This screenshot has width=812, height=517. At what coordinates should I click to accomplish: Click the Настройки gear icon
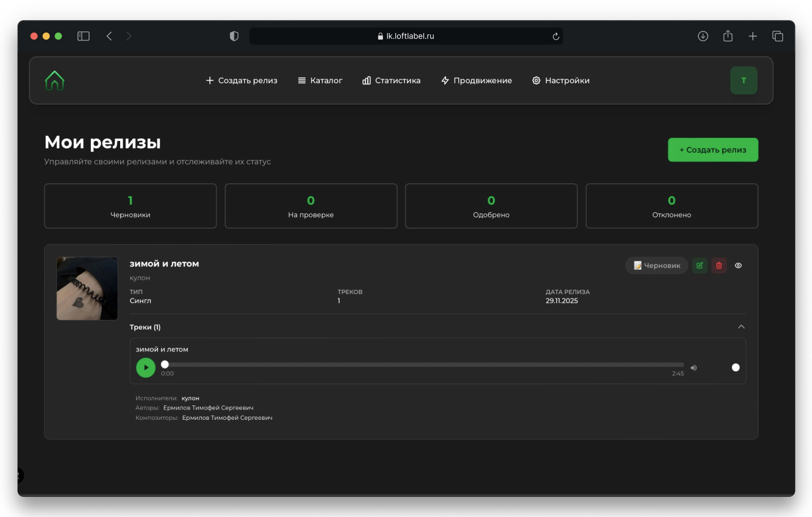pyautogui.click(x=535, y=81)
